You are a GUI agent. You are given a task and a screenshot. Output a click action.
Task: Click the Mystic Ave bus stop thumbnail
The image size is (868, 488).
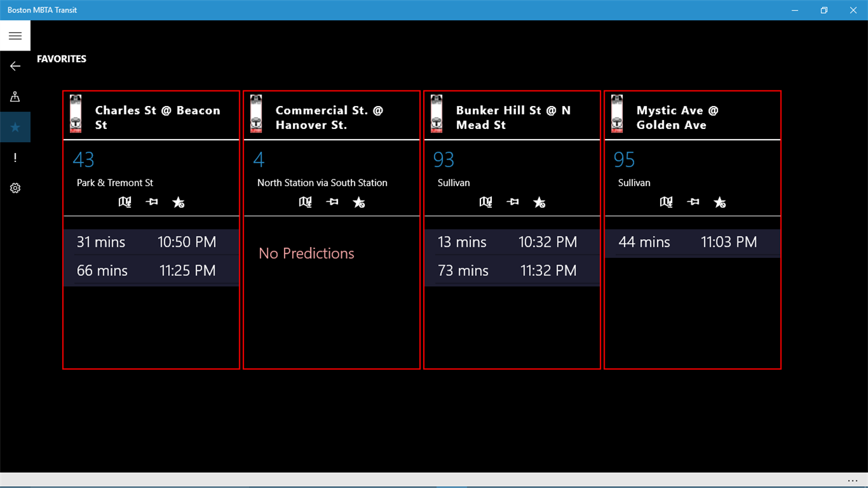(x=617, y=113)
